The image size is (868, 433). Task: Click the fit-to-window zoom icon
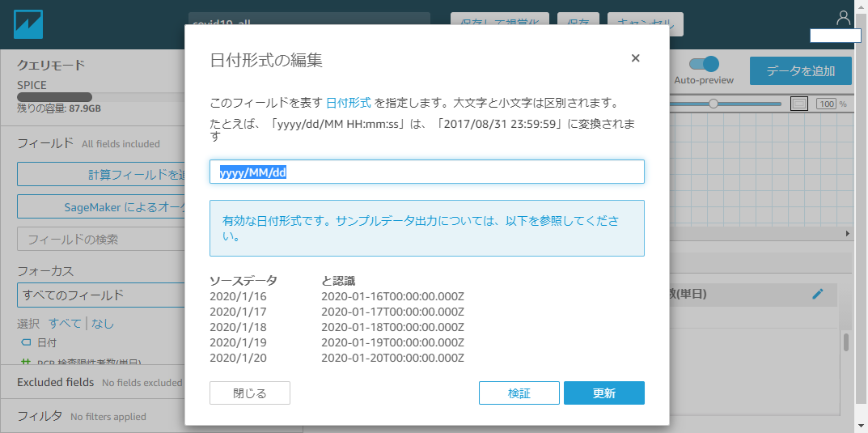(x=798, y=104)
